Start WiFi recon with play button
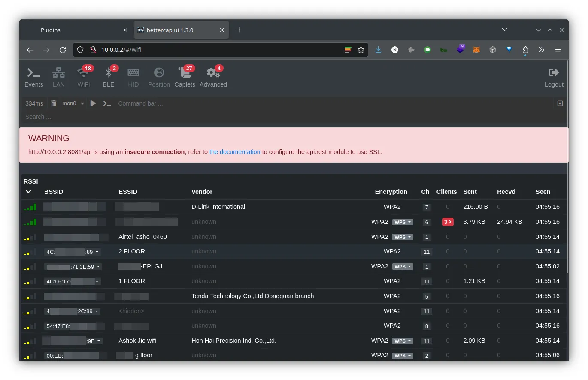This screenshot has height=380, width=588. point(93,103)
